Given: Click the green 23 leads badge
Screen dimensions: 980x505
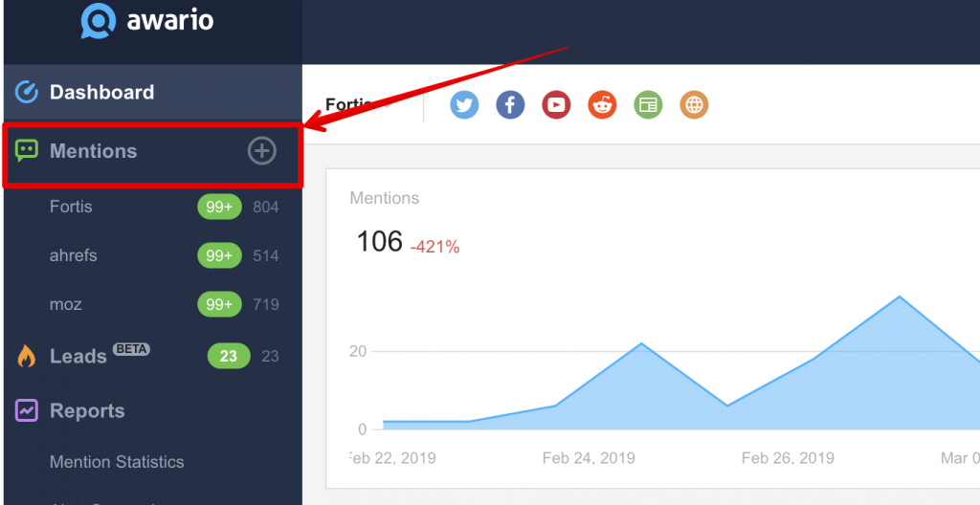Looking at the screenshot, I should [x=229, y=356].
